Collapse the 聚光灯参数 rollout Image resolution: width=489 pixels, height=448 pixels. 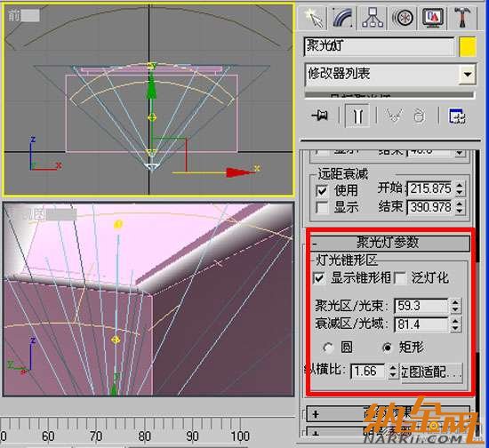pos(389,243)
